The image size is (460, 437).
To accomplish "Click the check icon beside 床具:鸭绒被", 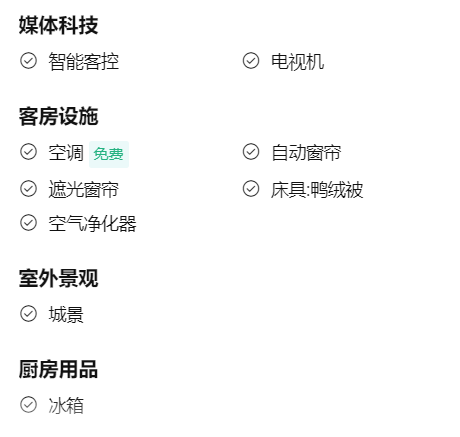I will tap(251, 189).
